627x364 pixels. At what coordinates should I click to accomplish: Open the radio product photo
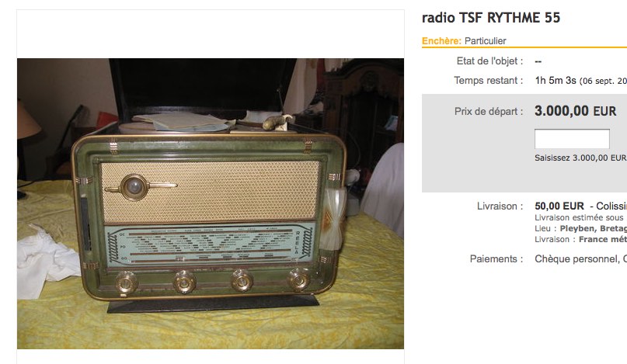point(211,203)
